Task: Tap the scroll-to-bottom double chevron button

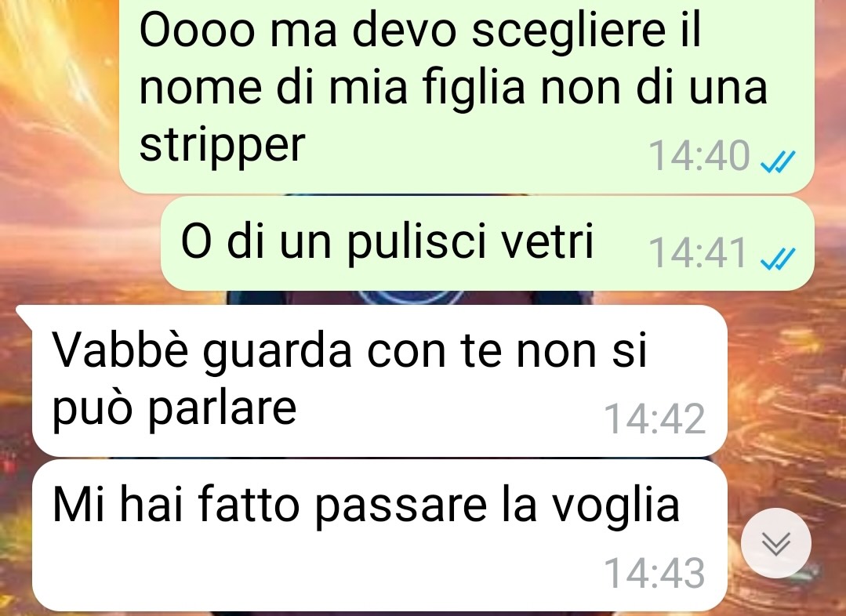Action: (x=776, y=542)
